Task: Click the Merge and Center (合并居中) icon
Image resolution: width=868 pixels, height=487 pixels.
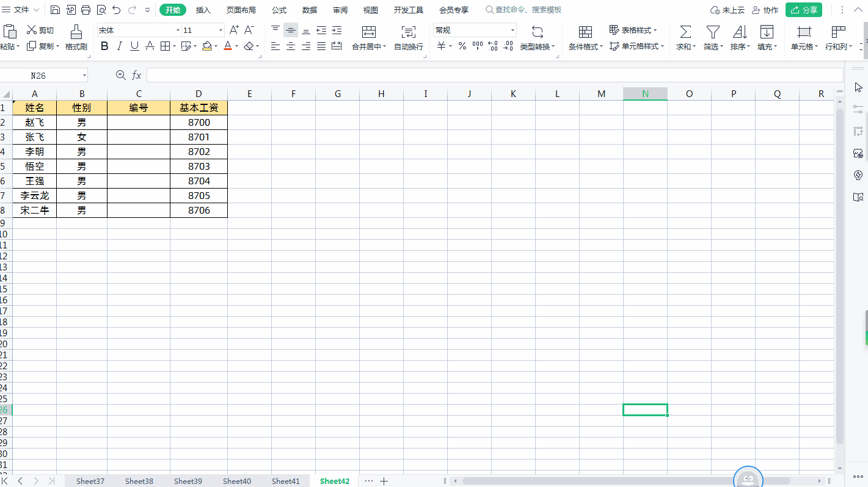Action: [x=369, y=32]
